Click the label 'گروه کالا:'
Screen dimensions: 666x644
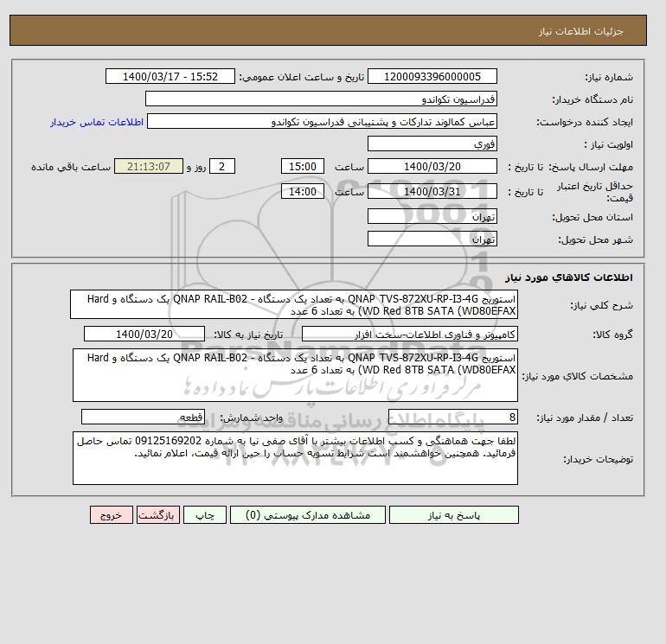(613, 335)
